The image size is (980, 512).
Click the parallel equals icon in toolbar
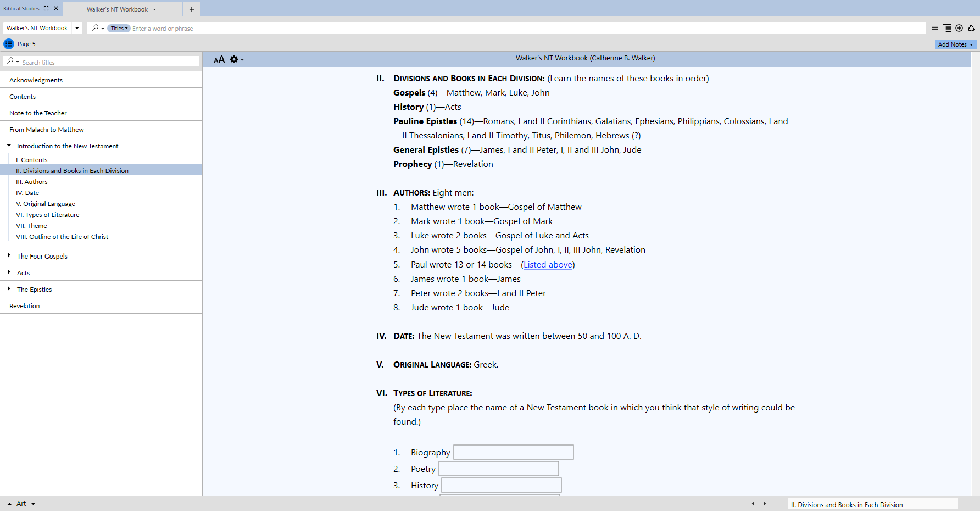click(935, 28)
